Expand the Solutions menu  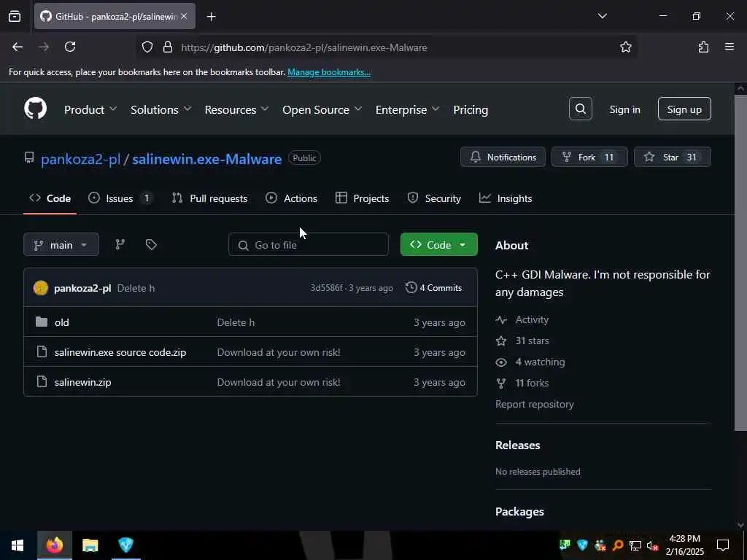point(160,109)
